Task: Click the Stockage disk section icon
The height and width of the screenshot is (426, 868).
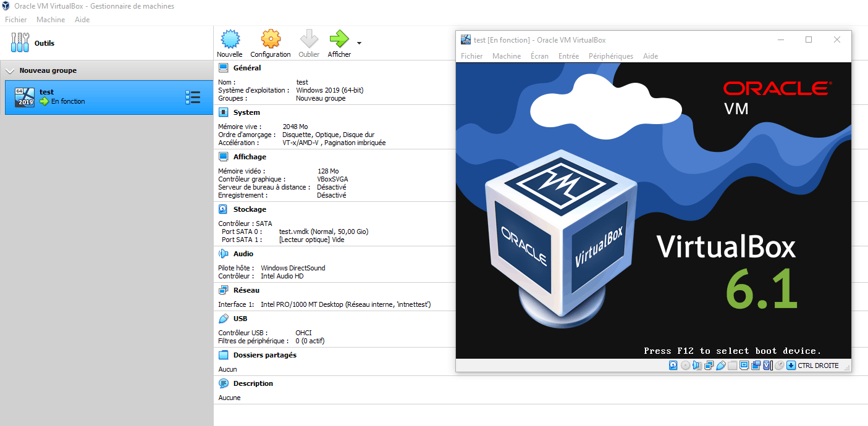Action: (223, 209)
